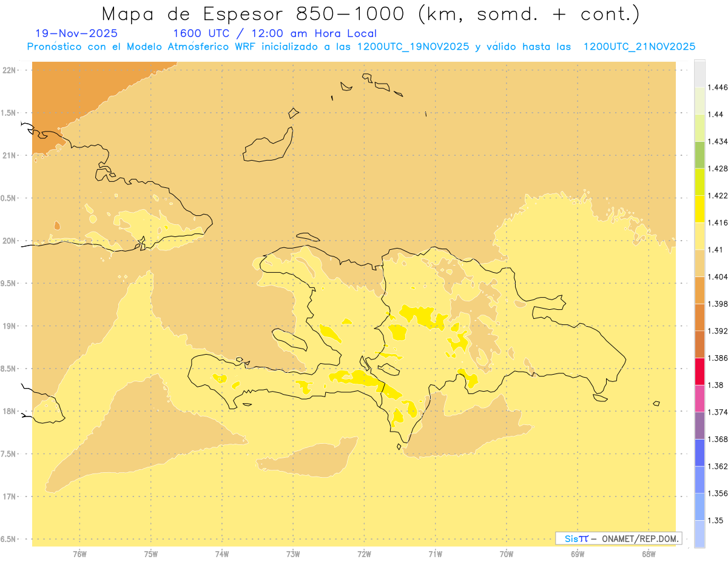Click the longitude label "70W"
This screenshot has width=728, height=562.
(x=507, y=554)
